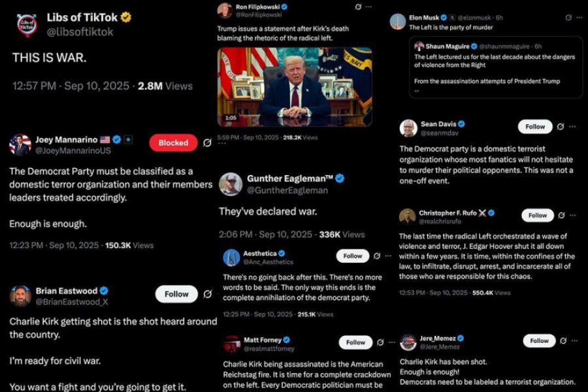The width and height of the screenshot is (588, 392).
Task: Click the Grok icon on Sean Davis's tweet
Action: (561, 127)
